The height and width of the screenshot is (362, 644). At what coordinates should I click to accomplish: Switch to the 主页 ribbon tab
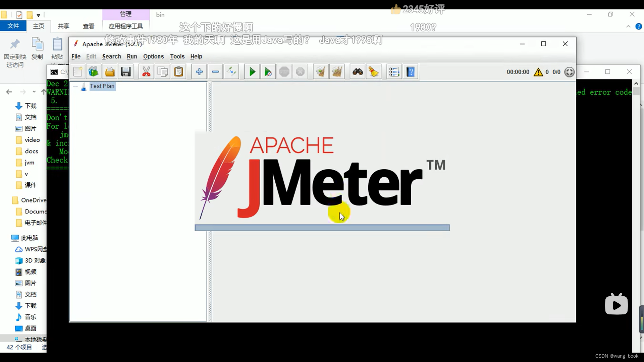tap(38, 26)
